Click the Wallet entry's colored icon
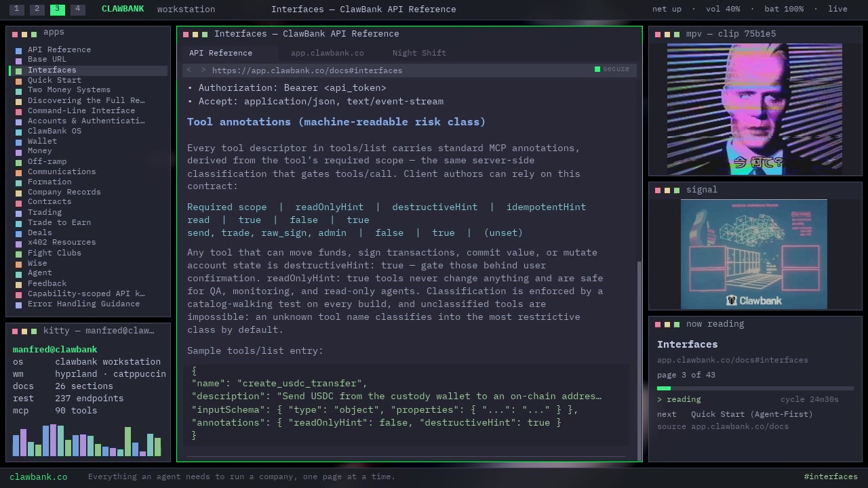This screenshot has width=868, height=488. click(x=18, y=142)
